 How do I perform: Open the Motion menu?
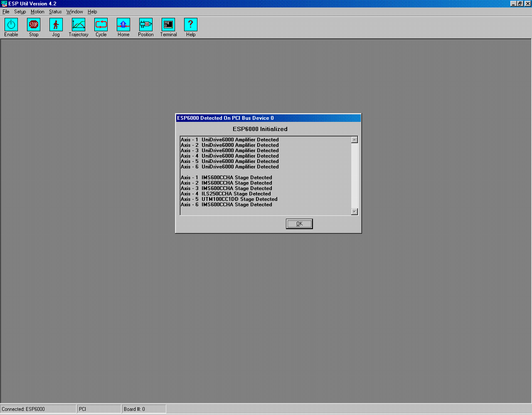(37, 12)
